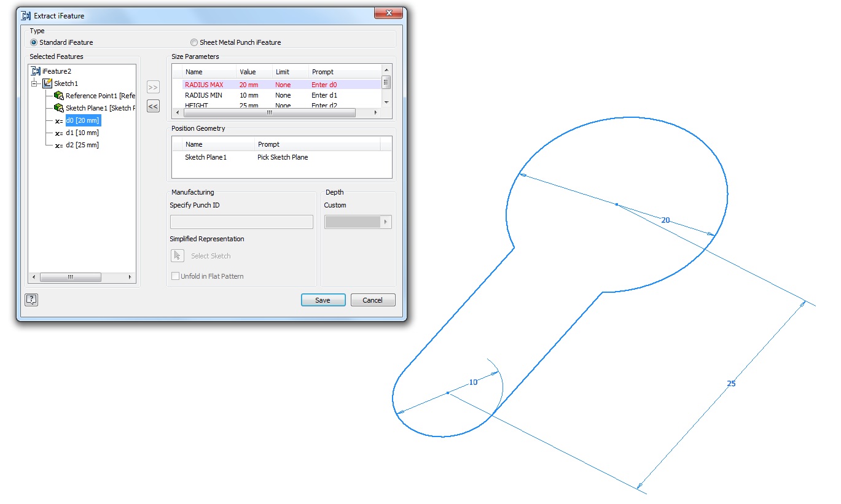Image resolution: width=841 pixels, height=504 pixels.
Task: Click the 25 dimension value in sketch
Action: pos(731,383)
